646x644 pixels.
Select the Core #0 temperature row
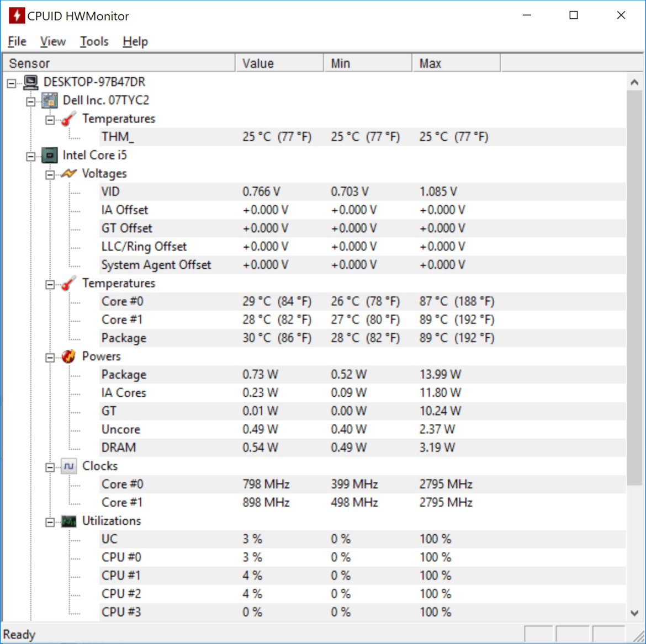point(363,301)
